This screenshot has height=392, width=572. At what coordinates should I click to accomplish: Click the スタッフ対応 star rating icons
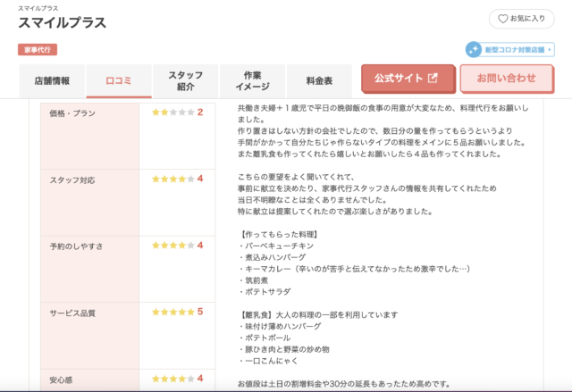click(172, 179)
